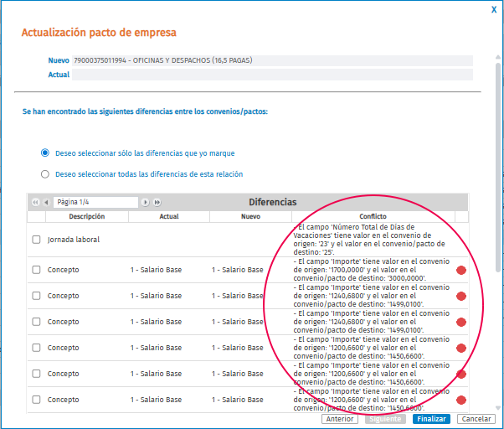Click the Nuevo column header

click(250, 216)
